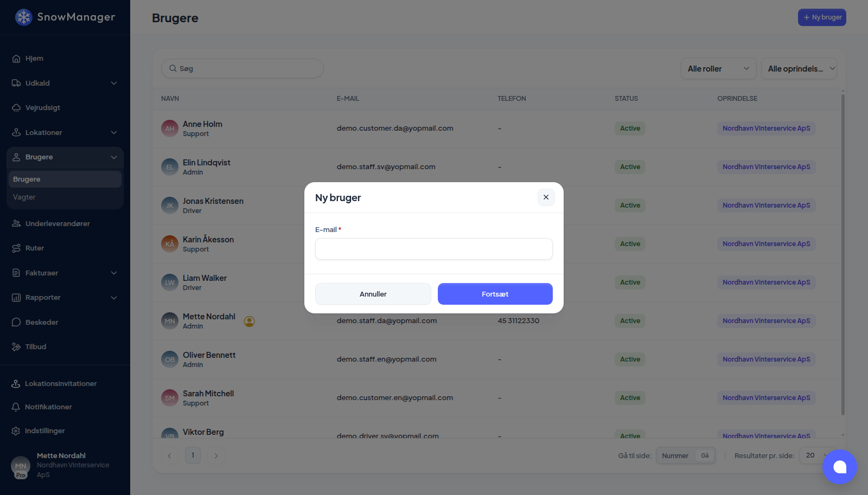Viewport: 868px width, 495px height.
Task: Open the Hjem home icon
Action: point(16,59)
